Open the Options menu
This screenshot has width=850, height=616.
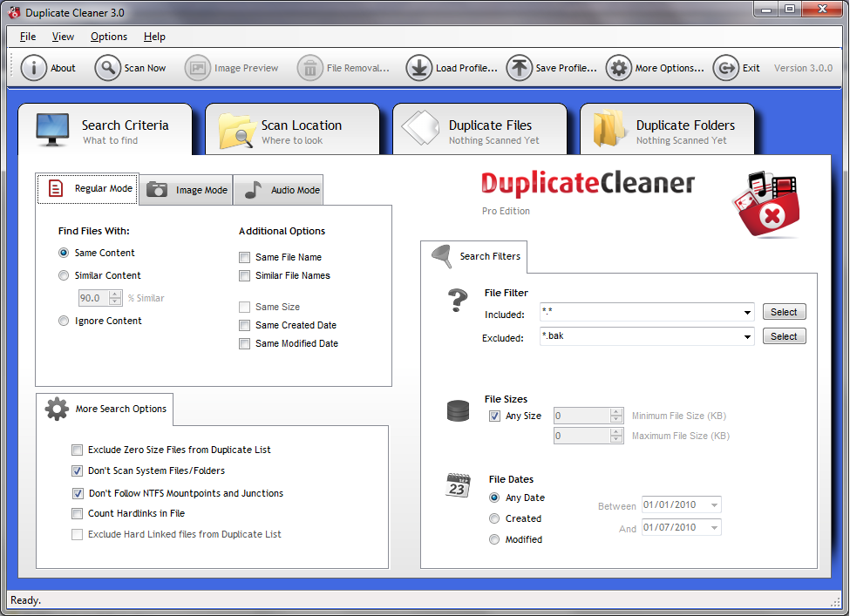[x=108, y=37]
